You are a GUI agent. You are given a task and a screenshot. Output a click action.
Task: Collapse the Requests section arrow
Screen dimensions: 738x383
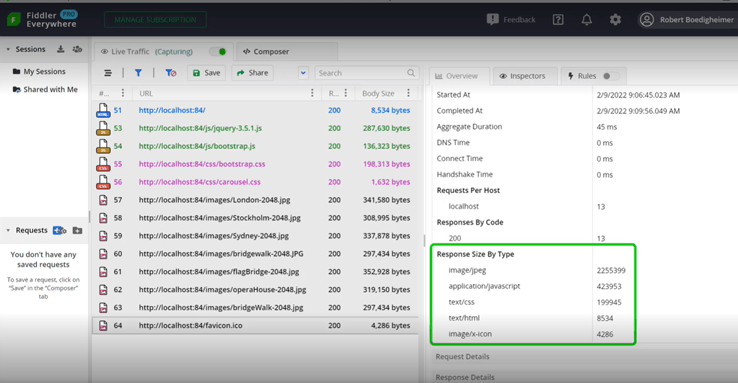(8, 230)
